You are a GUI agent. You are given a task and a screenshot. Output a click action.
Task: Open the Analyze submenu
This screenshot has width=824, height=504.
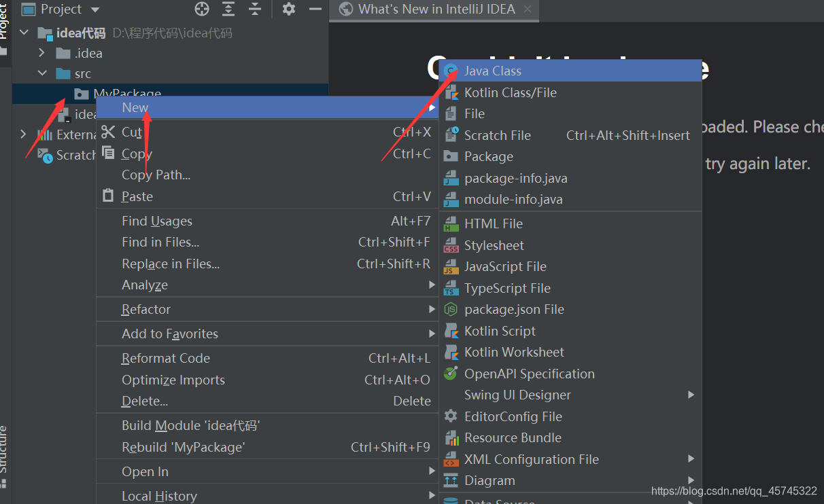[x=268, y=285]
